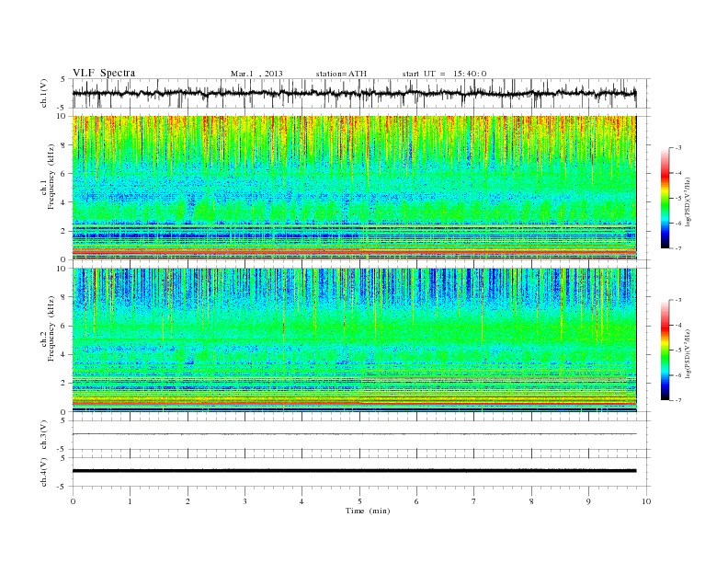Image resolution: width=728 pixels, height=563 pixels.
Task: Click the 'VLF Spectra' title text
Action: (104, 73)
